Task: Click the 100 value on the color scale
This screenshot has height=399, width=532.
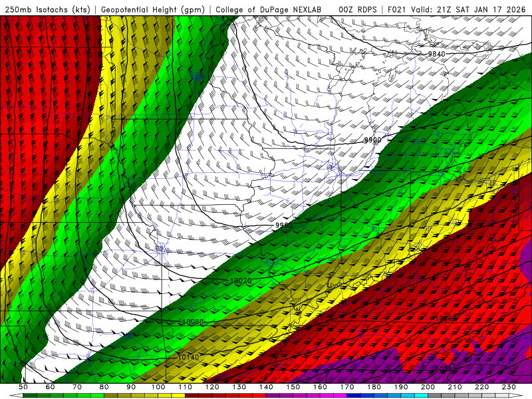Action: click(158, 387)
